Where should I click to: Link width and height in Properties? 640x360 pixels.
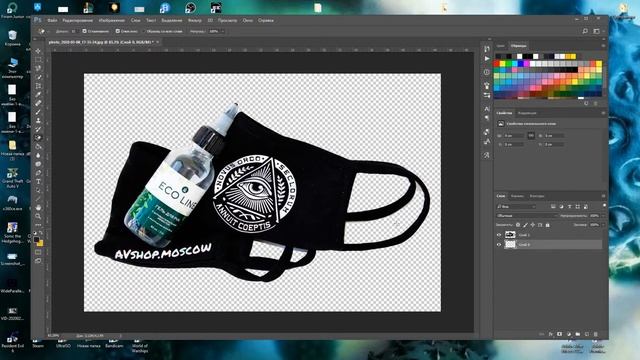(531, 136)
